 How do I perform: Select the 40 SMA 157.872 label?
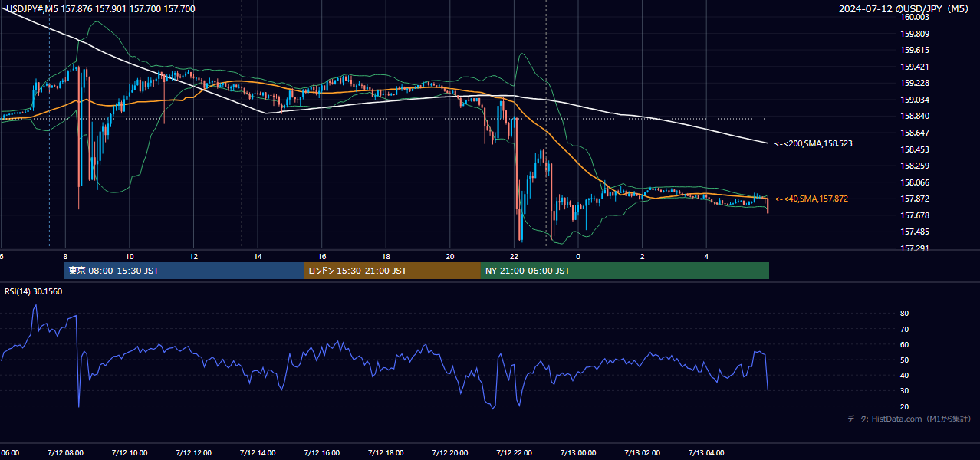point(811,199)
